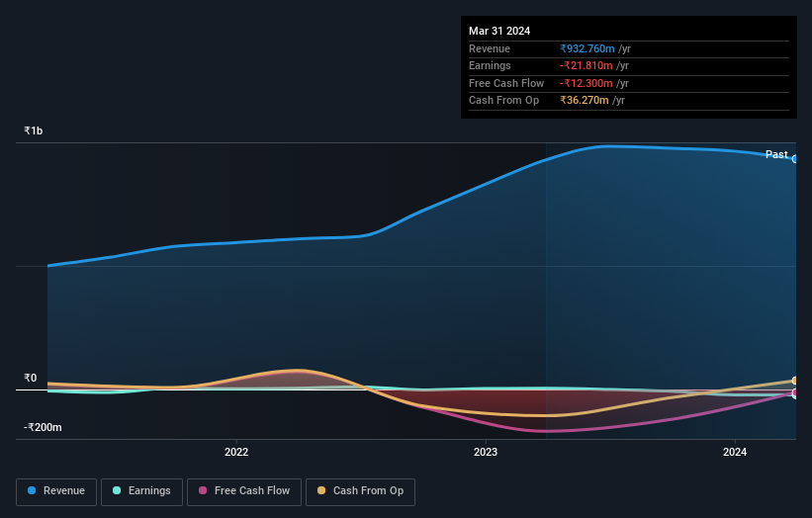Toggle the Cash From Op legend series
The image size is (812, 518).
[360, 491]
